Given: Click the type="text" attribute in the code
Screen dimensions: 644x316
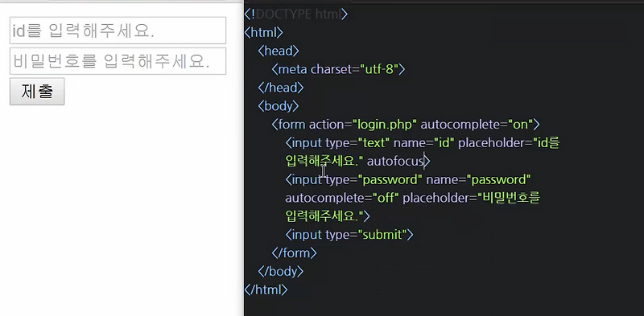Looking at the screenshot, I should [357, 143].
